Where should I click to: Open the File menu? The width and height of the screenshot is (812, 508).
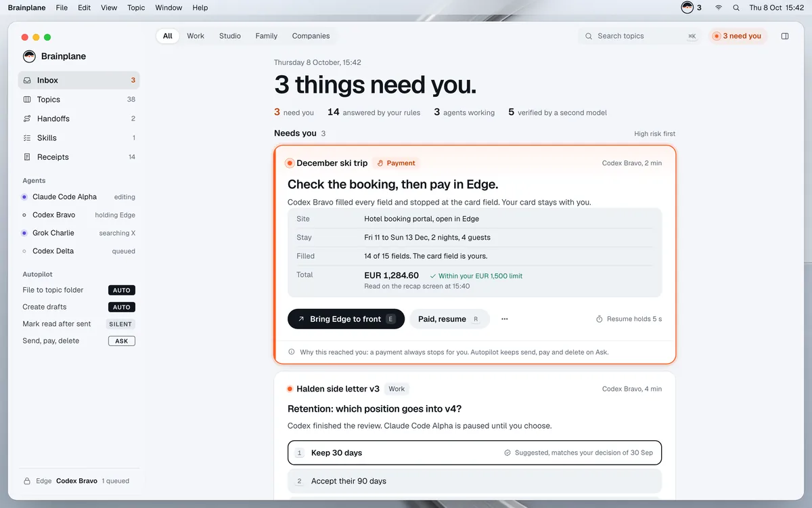pyautogui.click(x=62, y=7)
